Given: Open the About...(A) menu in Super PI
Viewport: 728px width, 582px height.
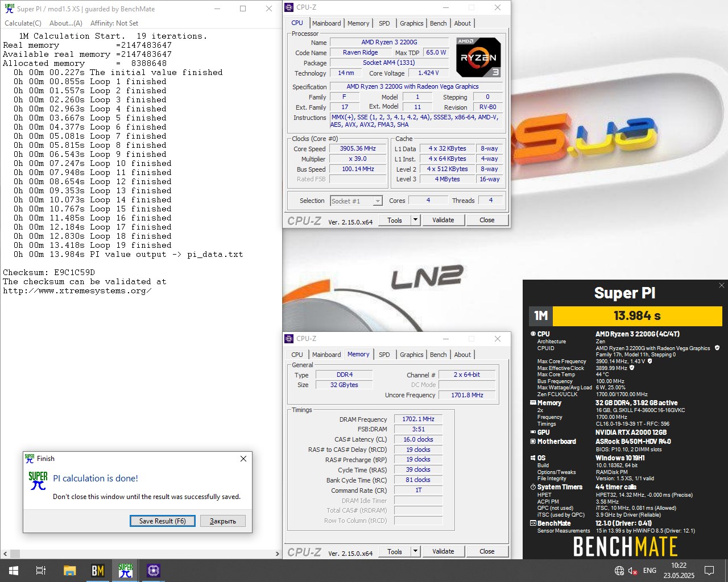Looking at the screenshot, I should pos(66,23).
